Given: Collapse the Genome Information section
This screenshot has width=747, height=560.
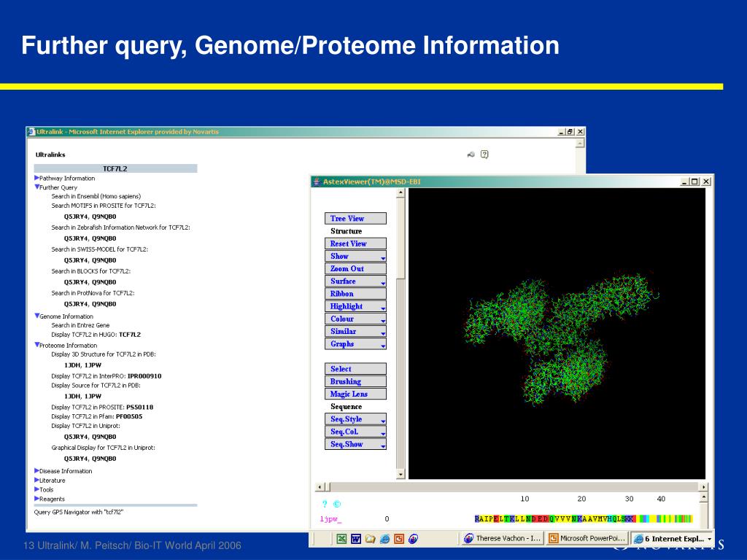Looking at the screenshot, I should (x=36, y=316).
